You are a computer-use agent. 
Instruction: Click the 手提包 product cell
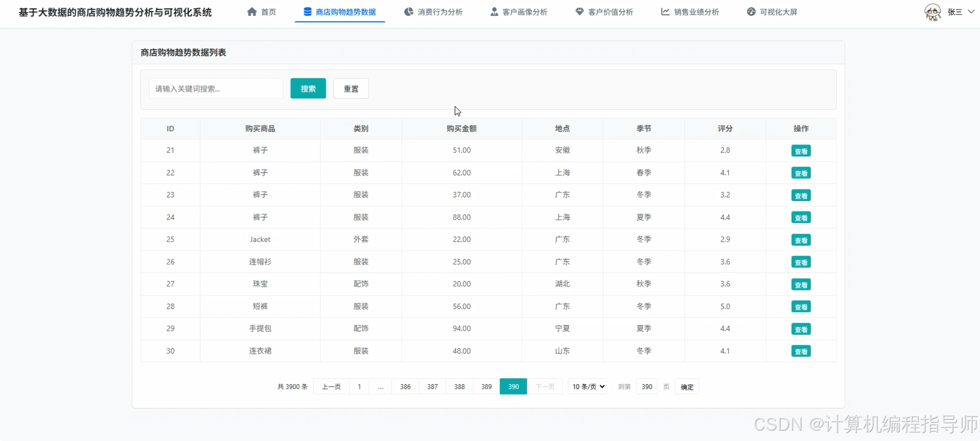[x=260, y=329]
